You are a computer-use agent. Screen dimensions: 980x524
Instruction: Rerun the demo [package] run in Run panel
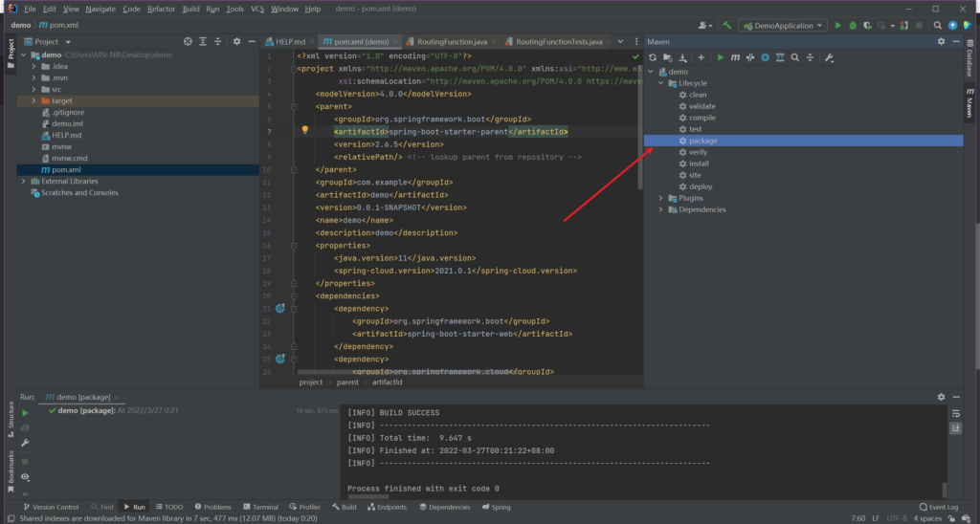pyautogui.click(x=25, y=413)
